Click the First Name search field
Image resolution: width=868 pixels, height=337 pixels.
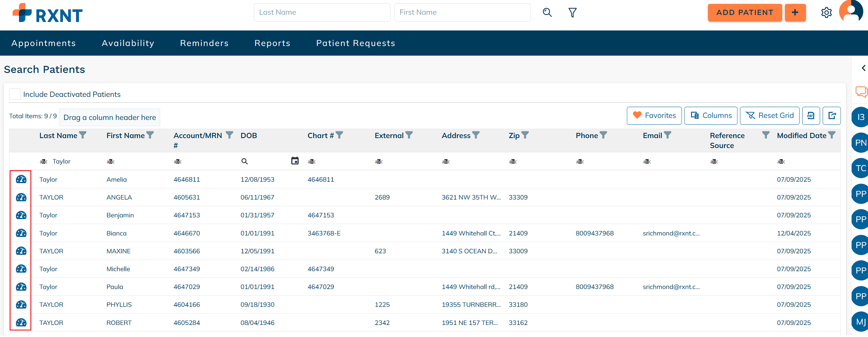coord(462,12)
